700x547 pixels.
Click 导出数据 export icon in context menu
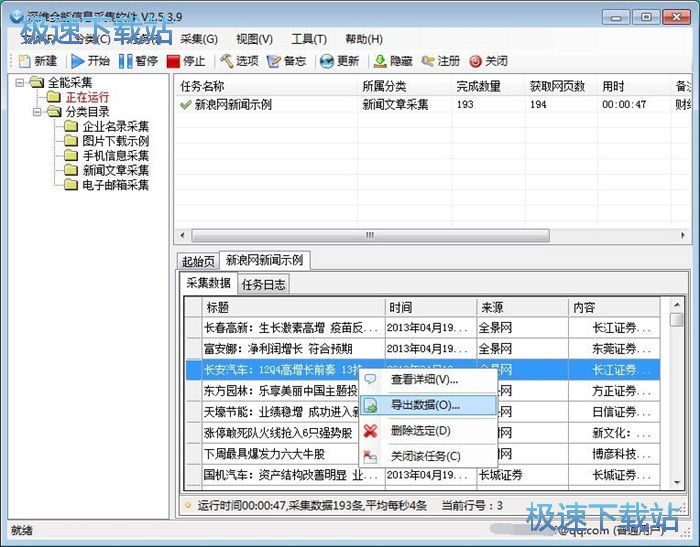coord(371,405)
